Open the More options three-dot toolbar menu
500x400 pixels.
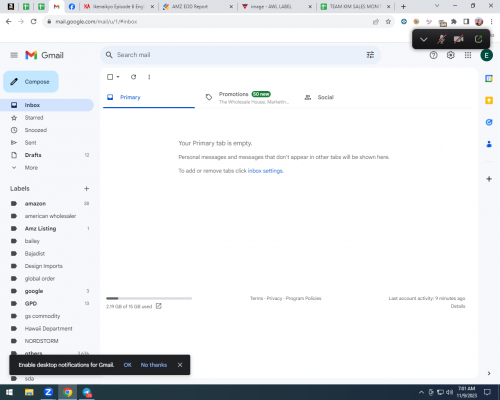click(x=149, y=77)
